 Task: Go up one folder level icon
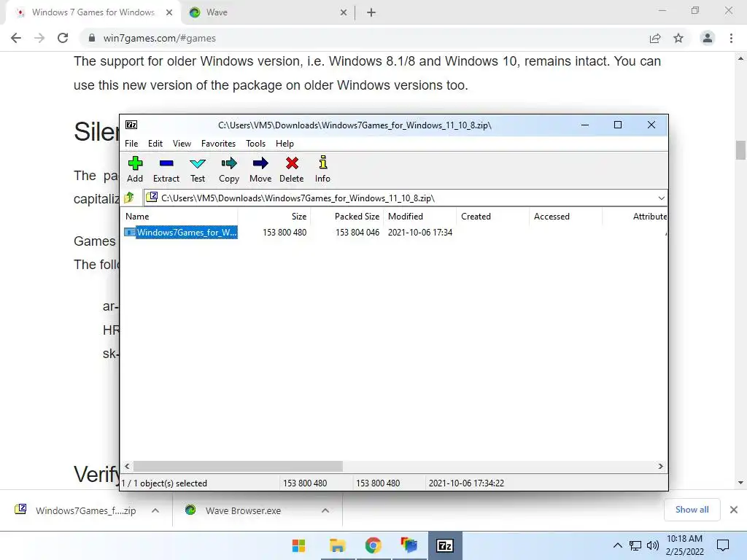(128, 198)
